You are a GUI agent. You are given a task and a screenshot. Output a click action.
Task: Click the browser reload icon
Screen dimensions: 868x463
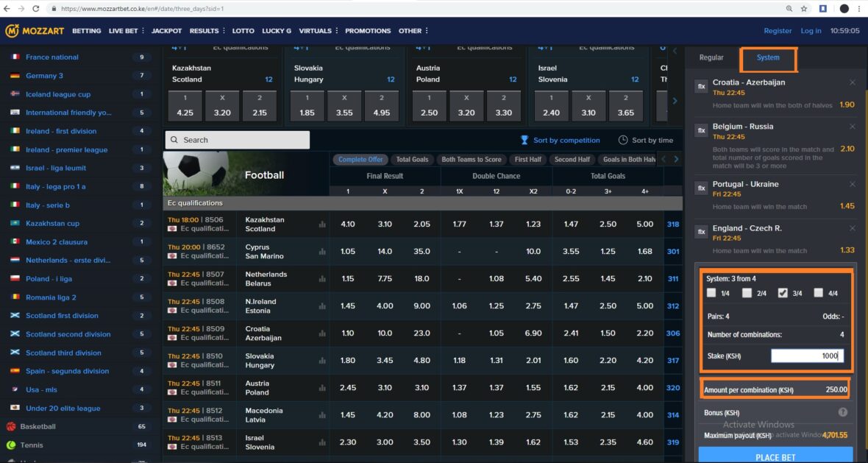click(x=36, y=8)
